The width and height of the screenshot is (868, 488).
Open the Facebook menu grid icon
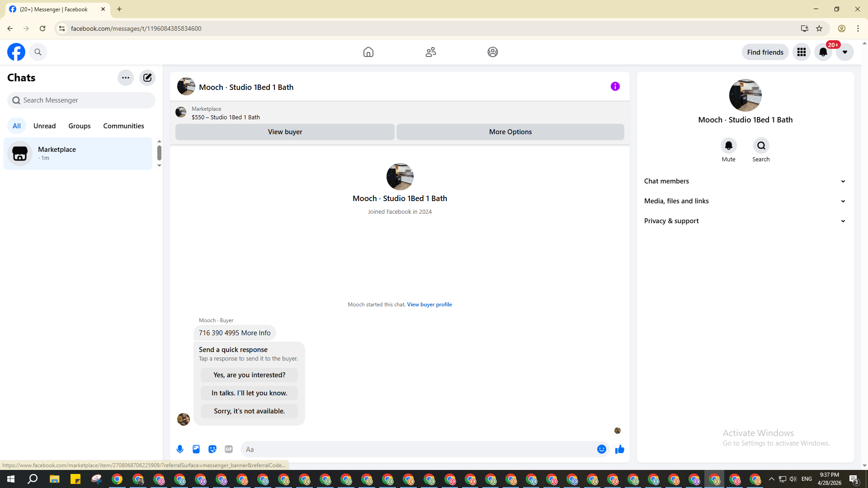[x=801, y=52]
